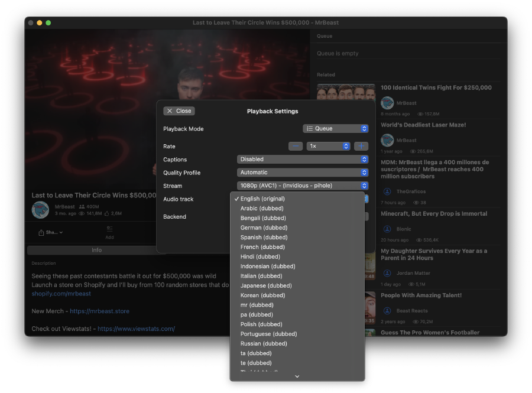Open TheGraficos channel avatar icon
This screenshot has height=393, width=532.
pyautogui.click(x=387, y=191)
